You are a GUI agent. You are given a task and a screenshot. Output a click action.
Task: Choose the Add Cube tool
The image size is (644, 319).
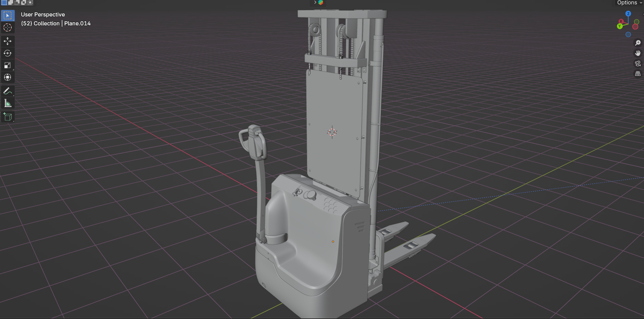8,117
